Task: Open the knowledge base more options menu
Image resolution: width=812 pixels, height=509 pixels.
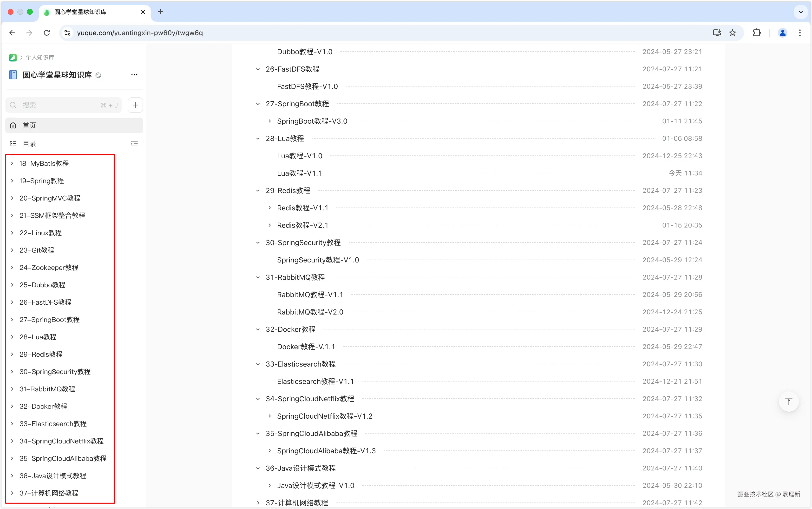Action: (134, 75)
